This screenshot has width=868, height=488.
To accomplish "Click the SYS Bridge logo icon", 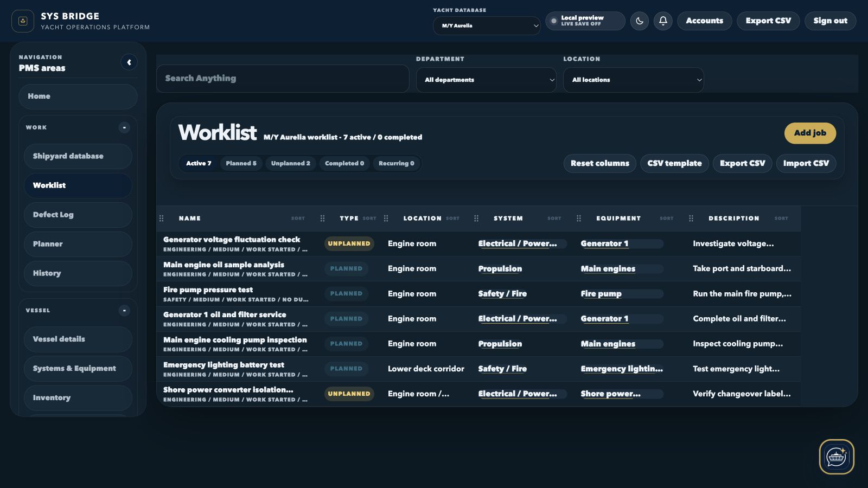I will tap(23, 21).
